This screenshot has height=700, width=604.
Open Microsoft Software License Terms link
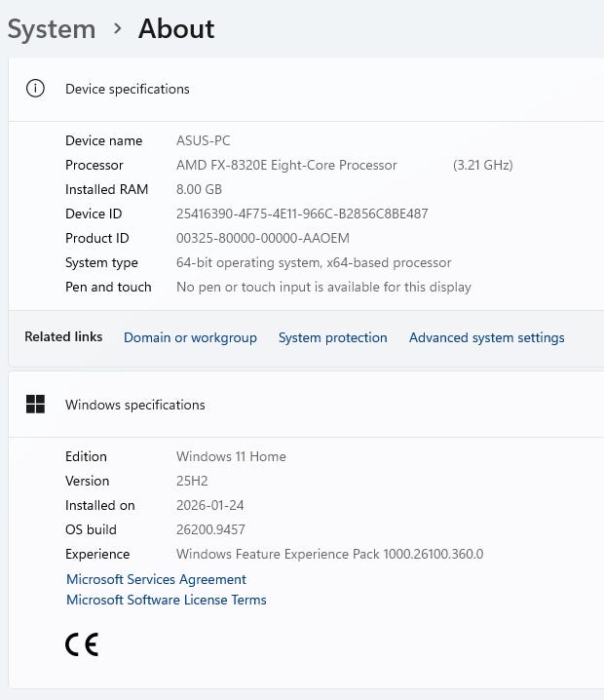point(167,600)
